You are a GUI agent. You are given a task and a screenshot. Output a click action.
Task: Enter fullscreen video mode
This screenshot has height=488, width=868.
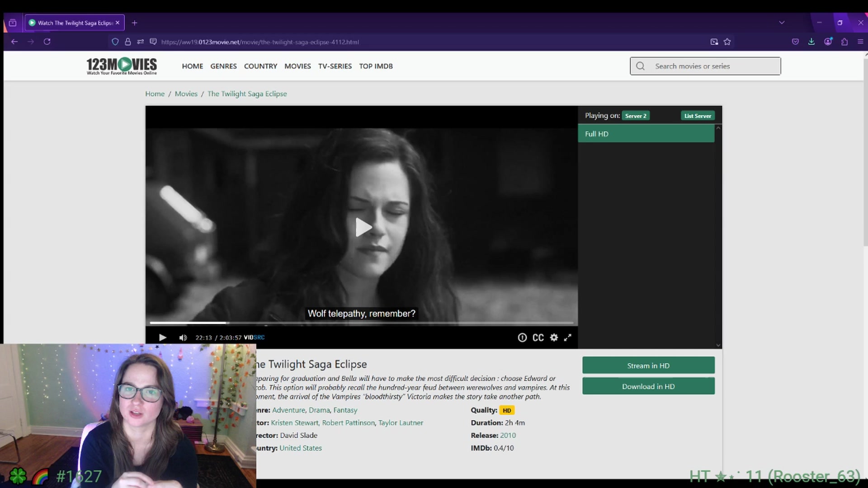tap(568, 338)
